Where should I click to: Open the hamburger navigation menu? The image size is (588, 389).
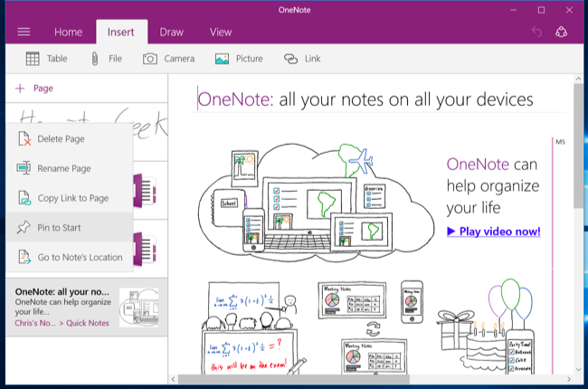[x=24, y=32]
